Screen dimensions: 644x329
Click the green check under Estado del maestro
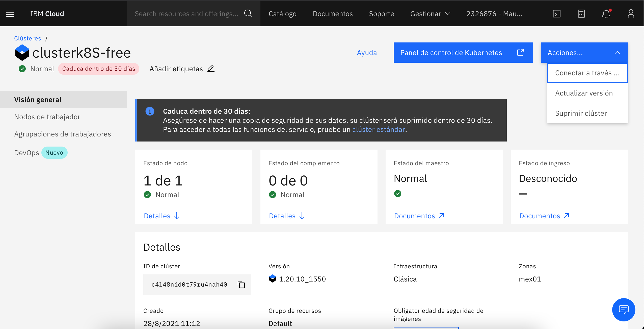(398, 194)
